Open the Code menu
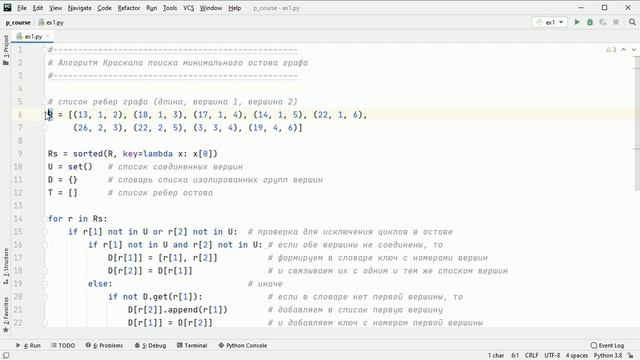This screenshot has height=360, width=640. pyautogui.click(x=104, y=8)
